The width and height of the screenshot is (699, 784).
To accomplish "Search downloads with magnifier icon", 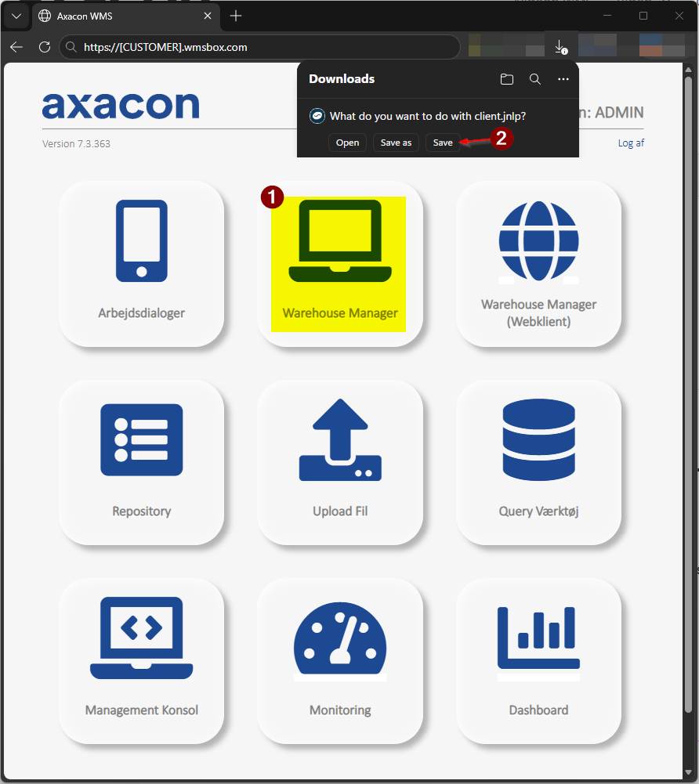I will (535, 79).
